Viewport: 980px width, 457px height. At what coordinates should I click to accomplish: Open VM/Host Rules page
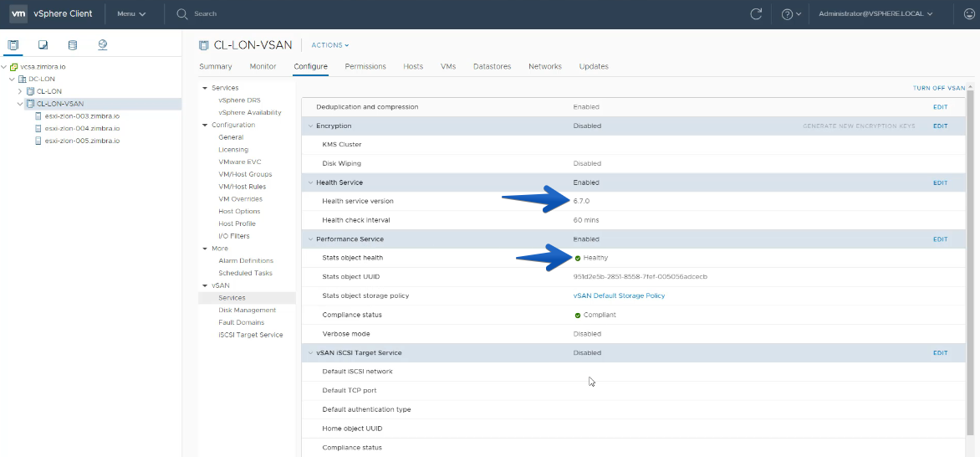pyautogui.click(x=242, y=187)
